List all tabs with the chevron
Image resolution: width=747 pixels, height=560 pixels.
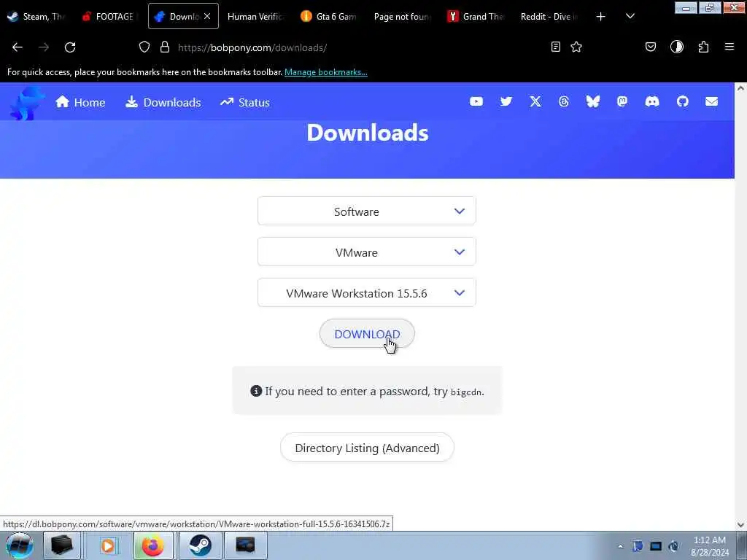pyautogui.click(x=630, y=16)
